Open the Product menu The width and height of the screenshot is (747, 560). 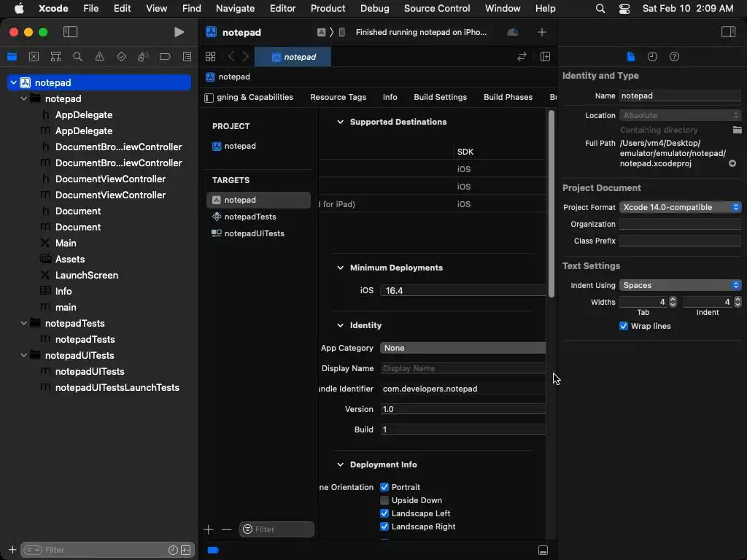328,8
